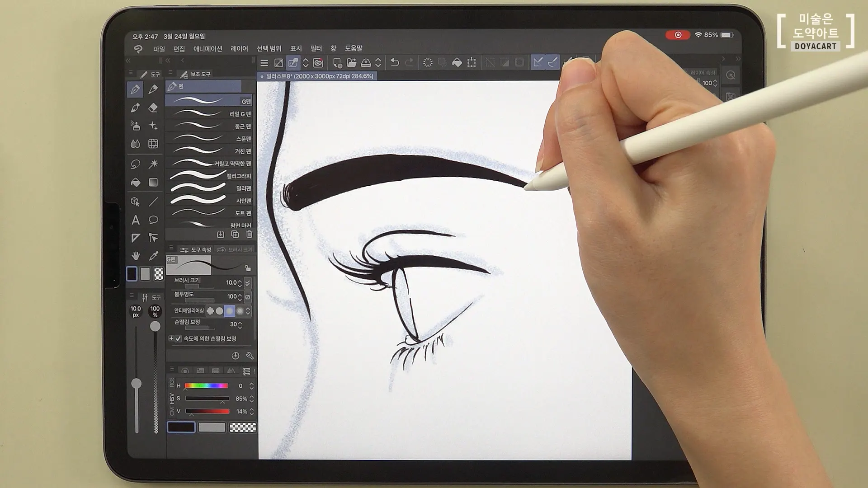
Task: Delete the sub tool with the trash icon
Action: (249, 234)
